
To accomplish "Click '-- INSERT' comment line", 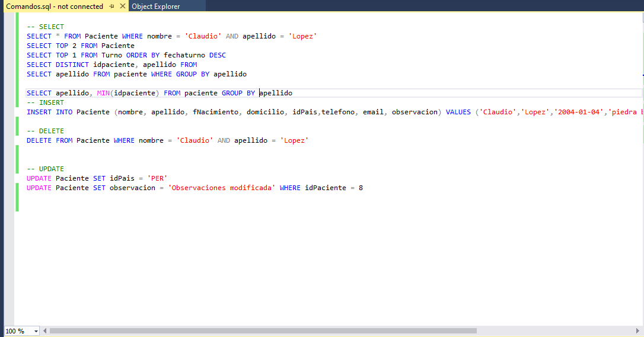I will (46, 102).
